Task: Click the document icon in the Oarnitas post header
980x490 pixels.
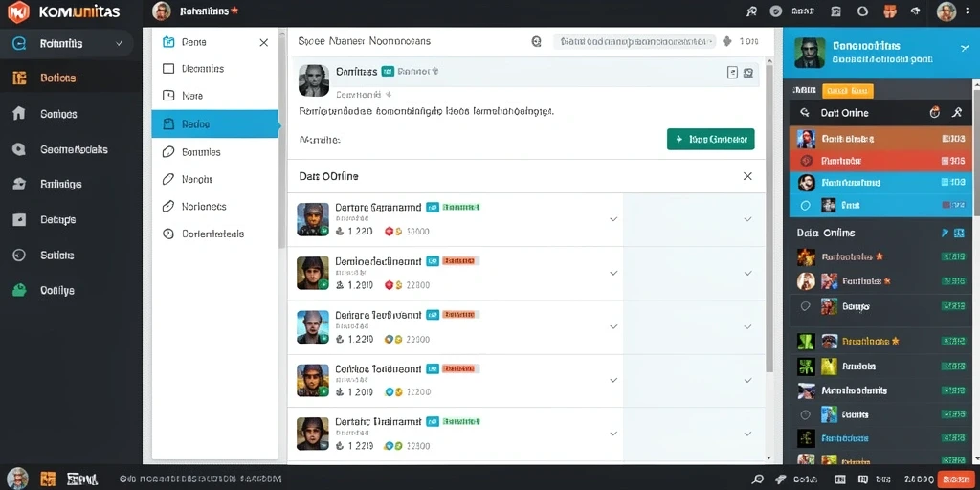Action: [x=732, y=73]
